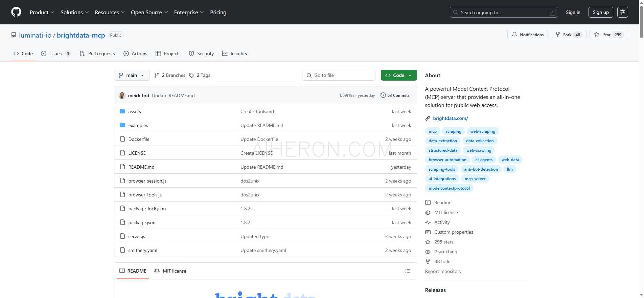Open the assets folder

(134, 111)
